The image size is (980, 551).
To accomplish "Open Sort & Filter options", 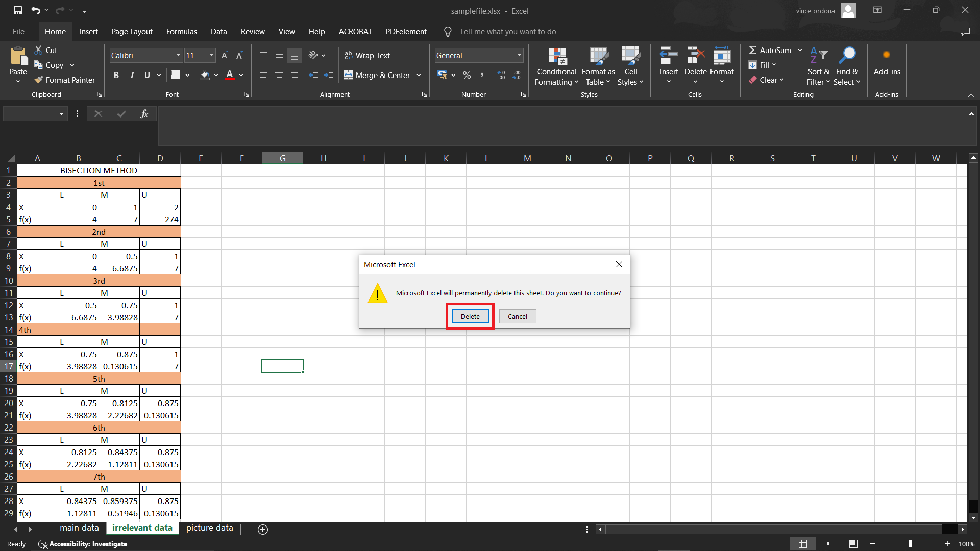I will click(x=818, y=65).
